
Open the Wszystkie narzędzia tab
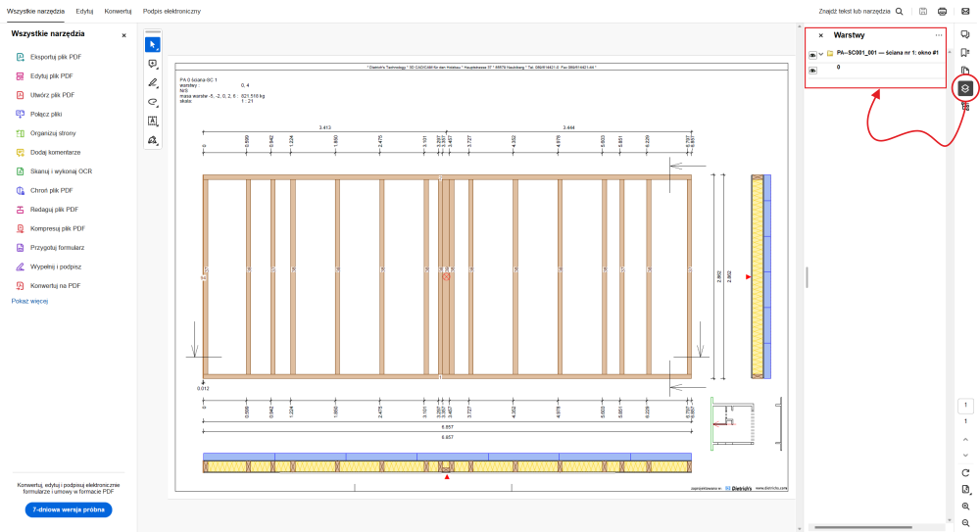click(x=35, y=11)
